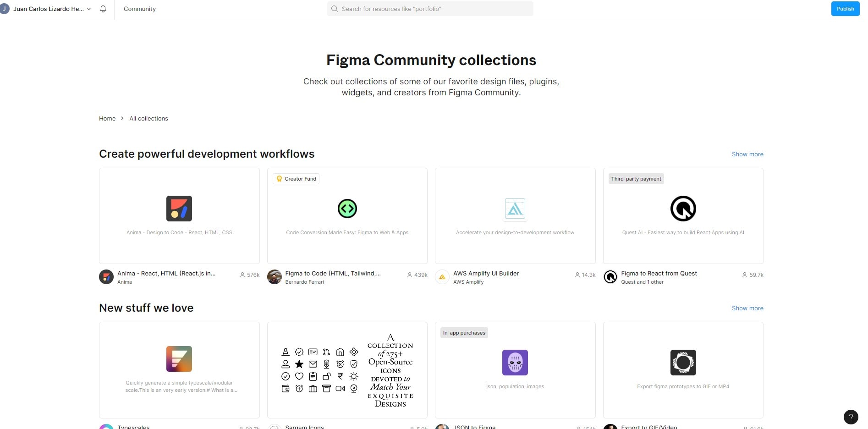Viewport: 868px width, 429px height.
Task: Click the In-app purchases badge
Action: point(464,333)
